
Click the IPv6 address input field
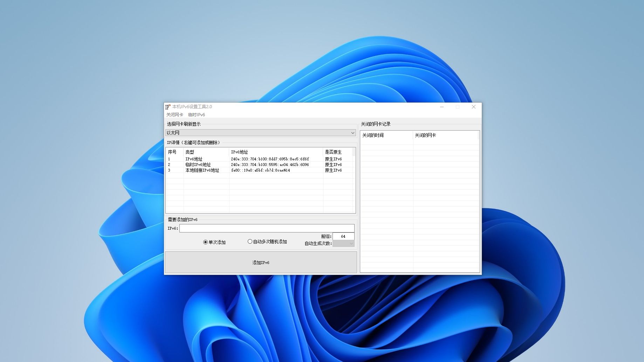pos(266,228)
